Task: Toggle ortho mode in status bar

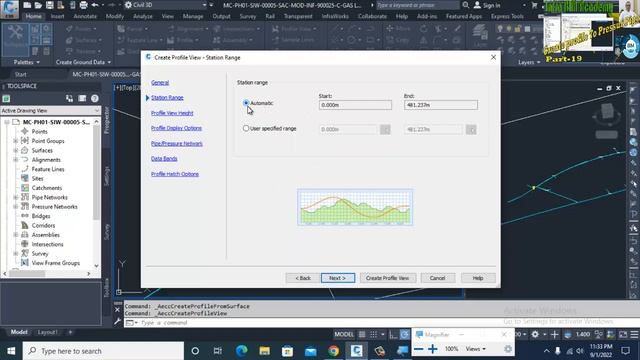Action: 393,334
